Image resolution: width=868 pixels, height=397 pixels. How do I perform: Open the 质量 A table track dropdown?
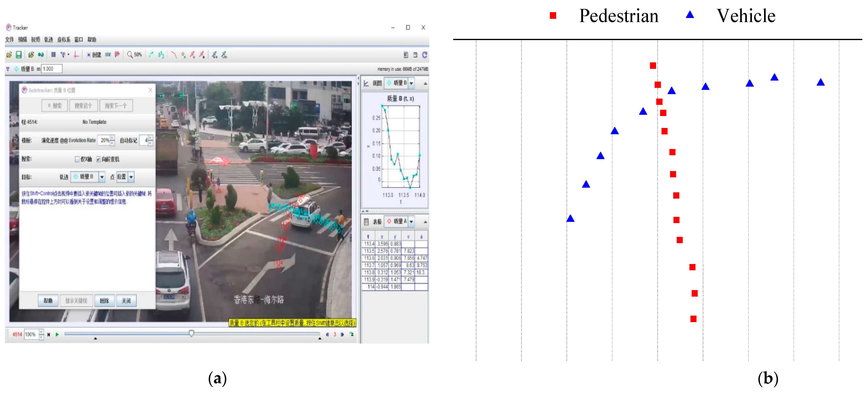[411, 221]
